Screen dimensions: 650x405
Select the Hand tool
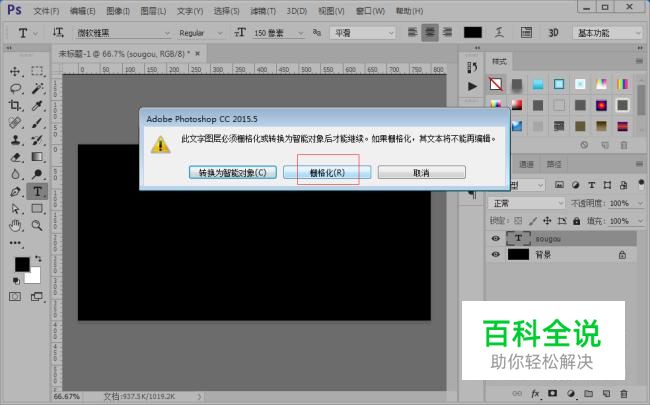tap(15, 226)
